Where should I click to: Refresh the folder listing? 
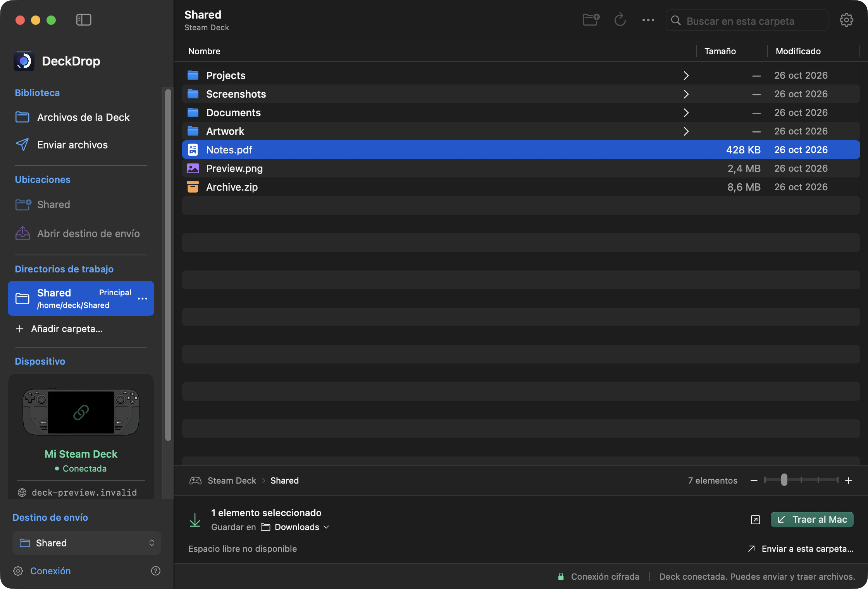[620, 20]
